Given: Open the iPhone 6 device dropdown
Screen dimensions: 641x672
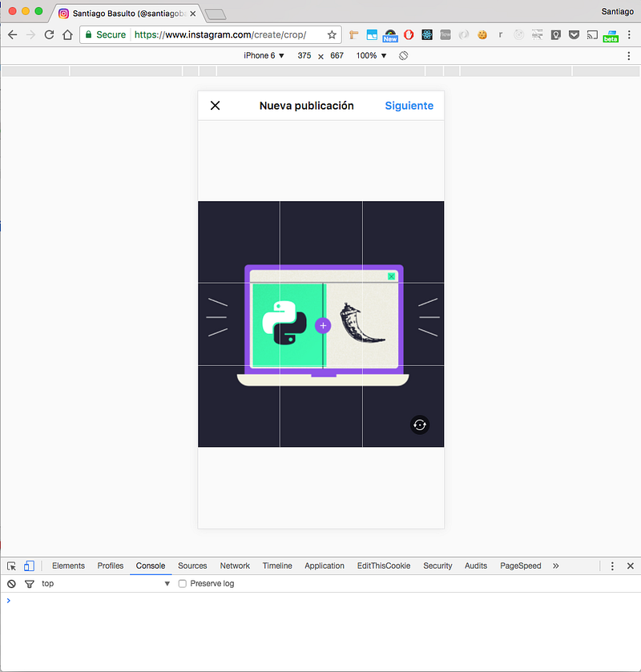Looking at the screenshot, I should (x=264, y=55).
